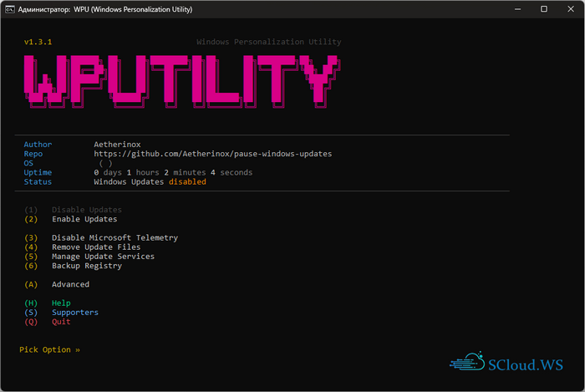Viewport: 585px width, 392px height.
Task: Click the Status label
Action: tap(38, 181)
